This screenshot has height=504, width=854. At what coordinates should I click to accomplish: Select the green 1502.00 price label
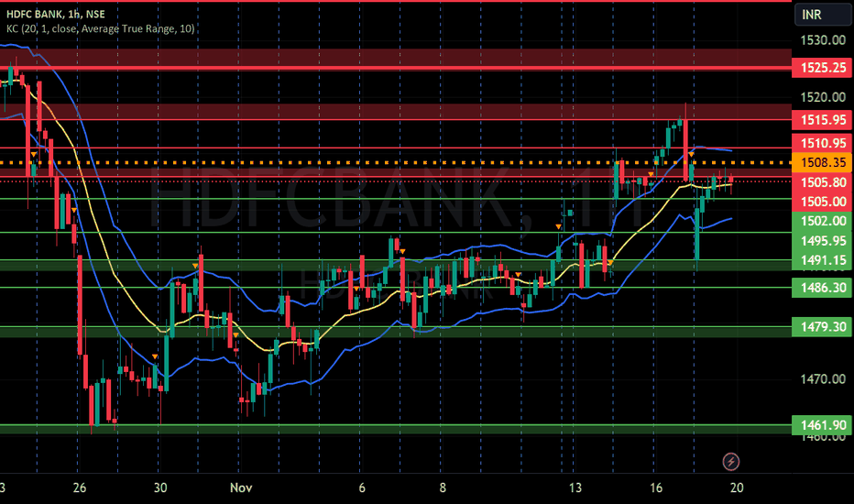pos(822,221)
